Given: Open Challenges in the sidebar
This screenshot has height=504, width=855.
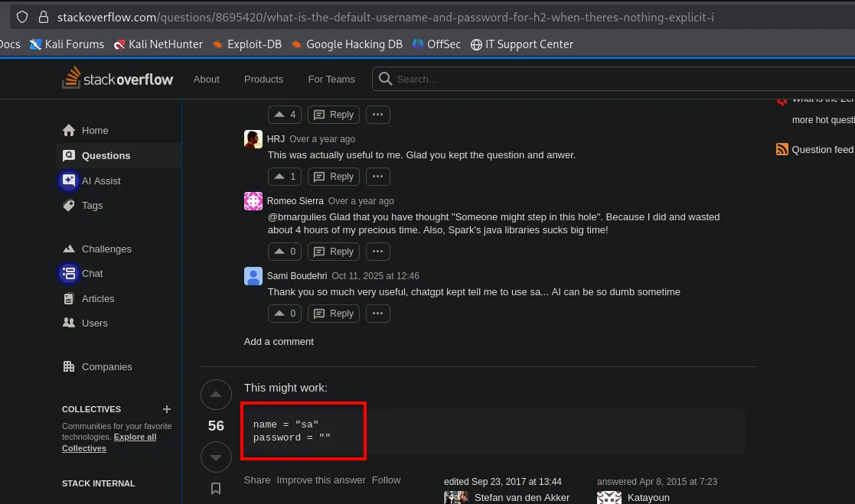Looking at the screenshot, I should [119, 249].
